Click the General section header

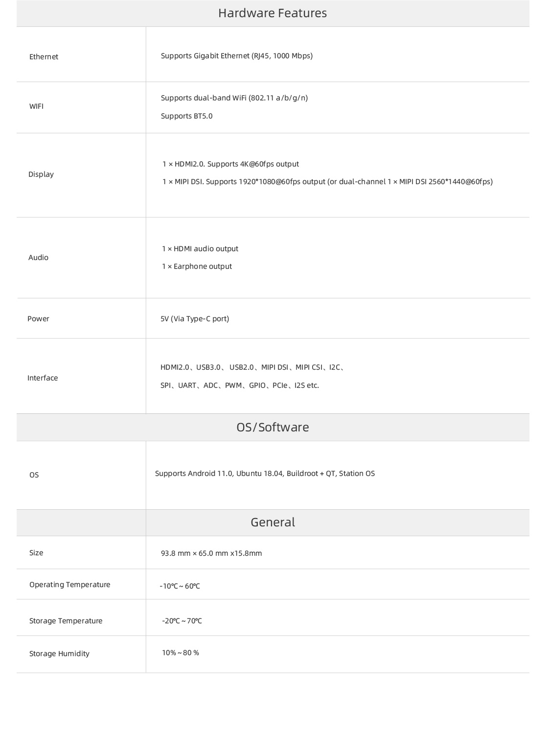pyautogui.click(x=273, y=522)
